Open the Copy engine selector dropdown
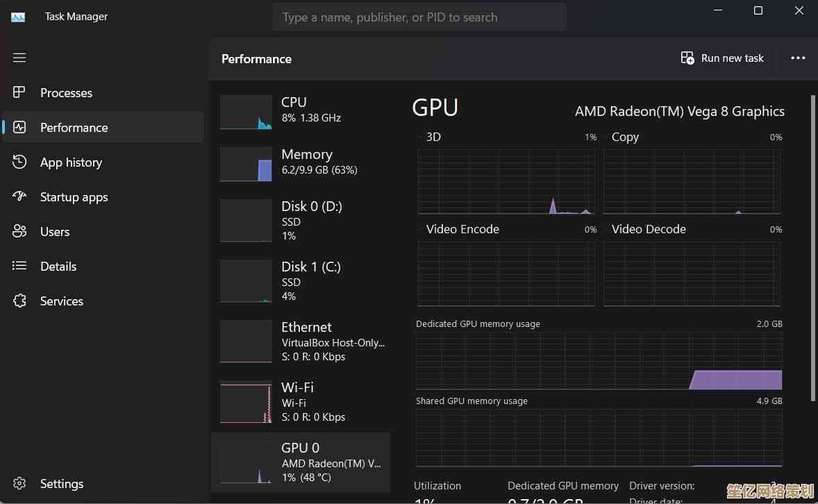Viewport: 818px width, 504px height. point(607,137)
